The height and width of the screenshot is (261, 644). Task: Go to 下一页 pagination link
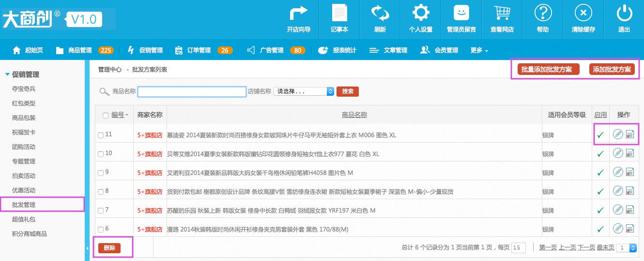tap(586, 247)
